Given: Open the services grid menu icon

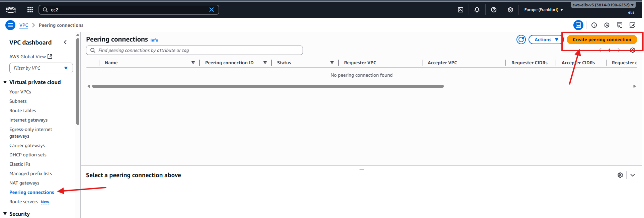Looking at the screenshot, I should (30, 10).
